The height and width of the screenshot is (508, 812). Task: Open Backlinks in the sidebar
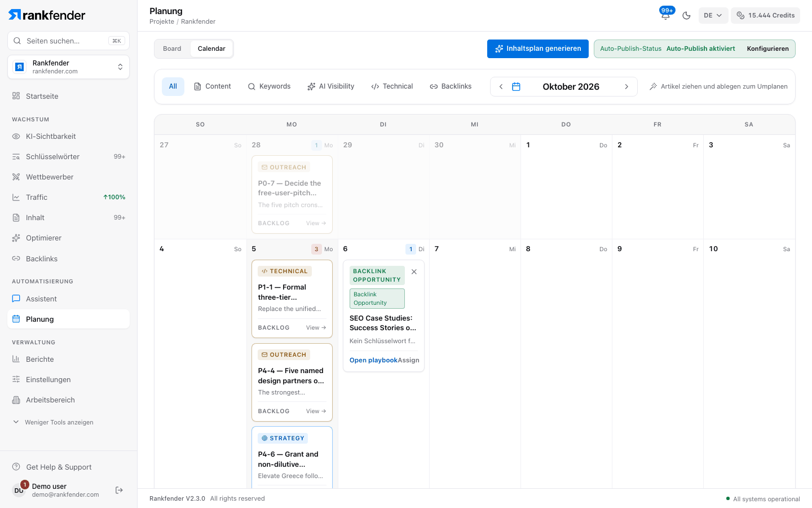68,259
